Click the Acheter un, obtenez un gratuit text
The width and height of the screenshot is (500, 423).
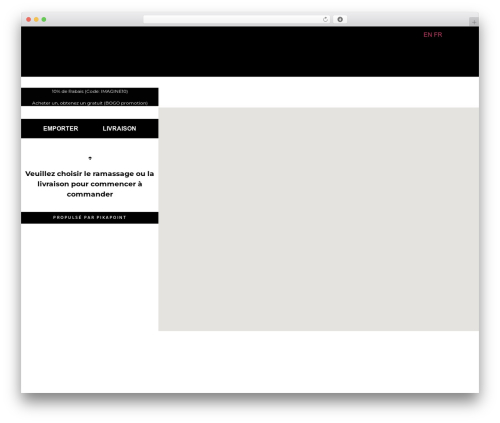point(90,103)
